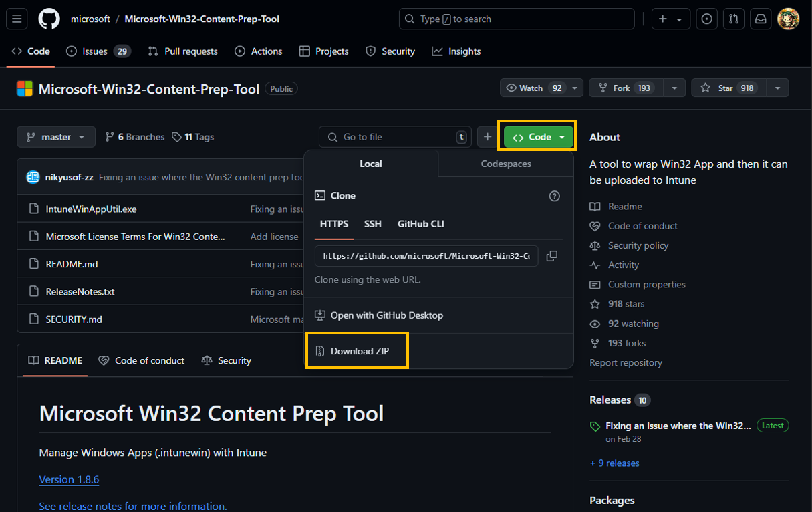Select the README tab above file content

[x=55, y=360]
